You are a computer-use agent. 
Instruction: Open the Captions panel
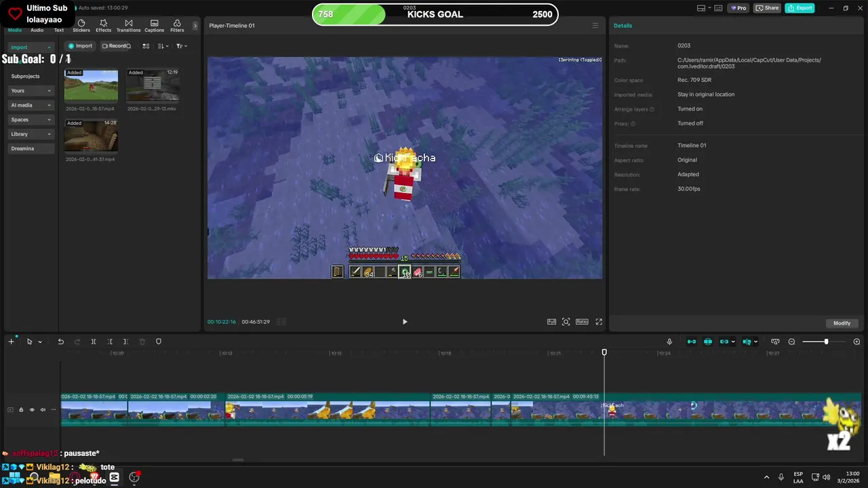[154, 26]
